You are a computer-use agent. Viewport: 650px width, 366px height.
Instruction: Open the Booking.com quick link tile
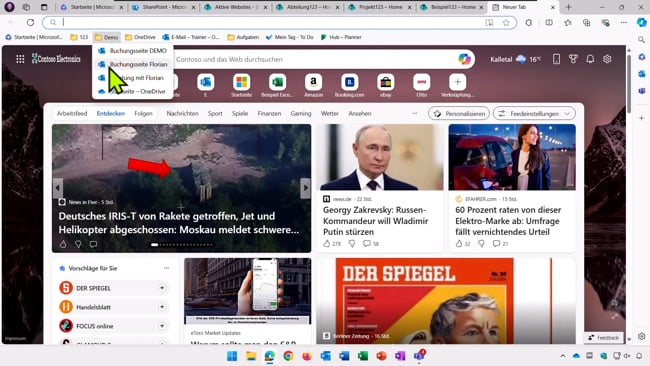tap(349, 86)
